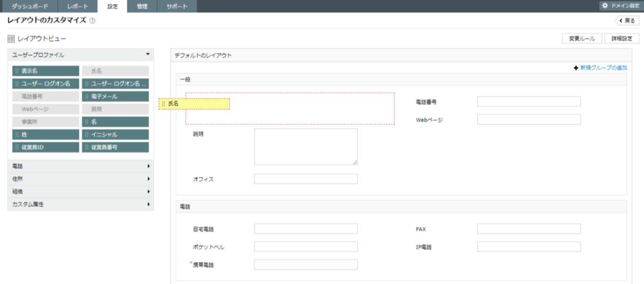Image resolution: width=644 pixels, height=284 pixels.
Task: Open 詳細設定 button
Action: (x=622, y=39)
